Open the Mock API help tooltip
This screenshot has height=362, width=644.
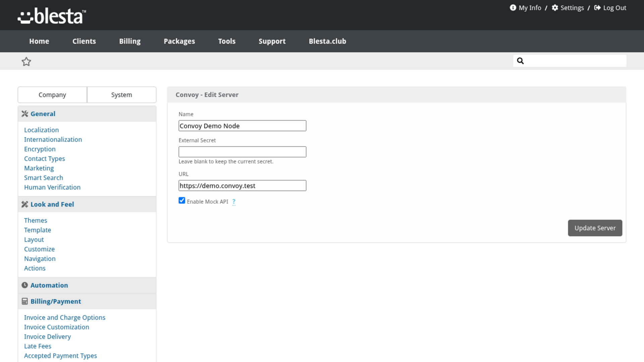(234, 202)
